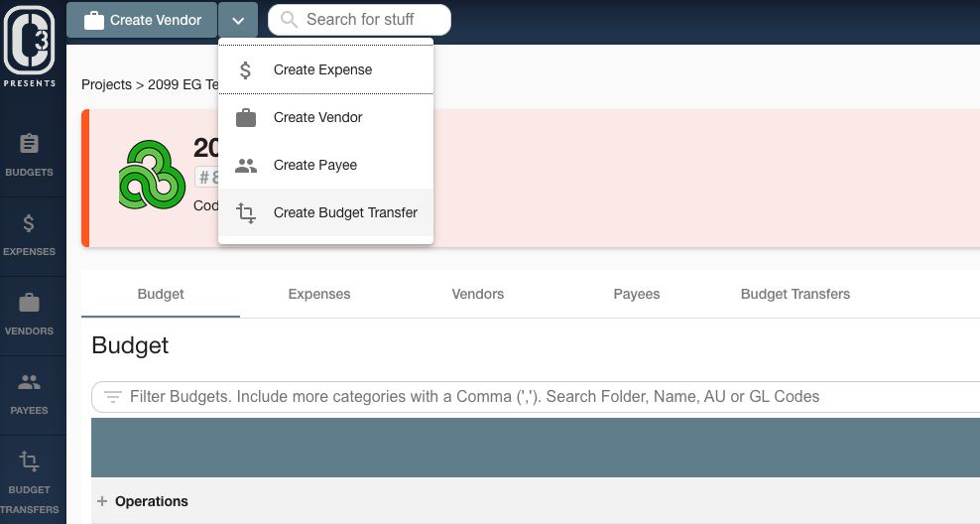Click the filter icon in Filter Budgets
The image size is (980, 524).
[x=112, y=396]
